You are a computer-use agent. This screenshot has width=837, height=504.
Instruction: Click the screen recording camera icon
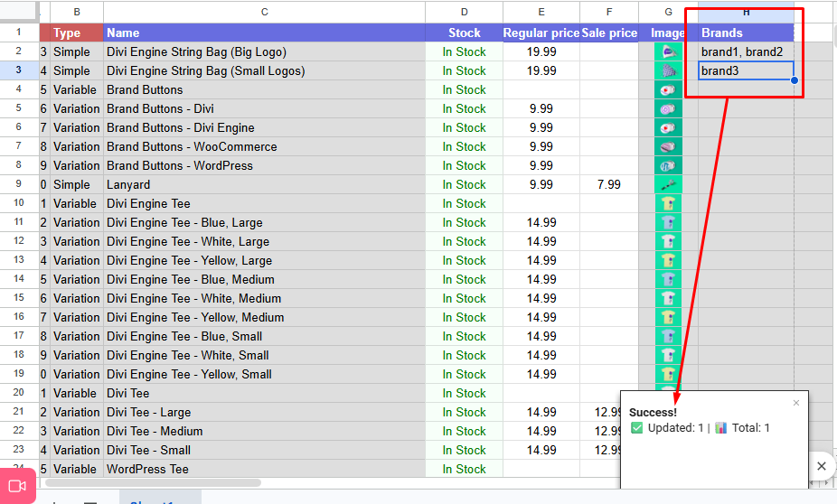click(x=17, y=486)
